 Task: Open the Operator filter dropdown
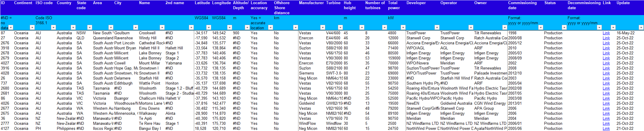tap(471, 28)
